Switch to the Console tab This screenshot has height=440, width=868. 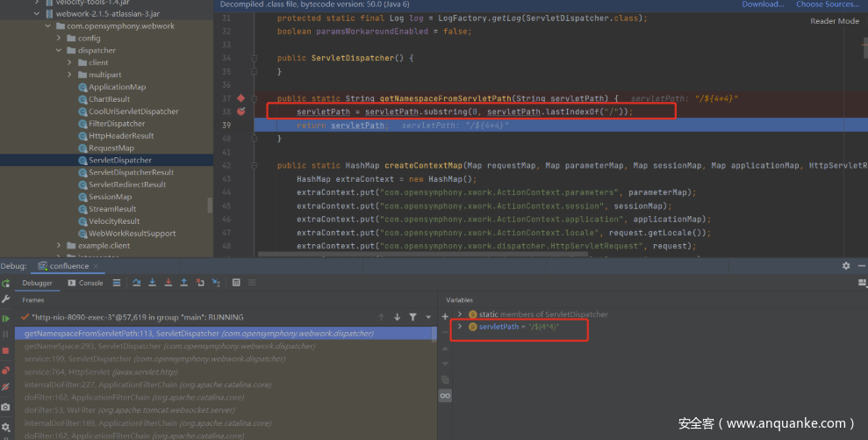coord(86,283)
